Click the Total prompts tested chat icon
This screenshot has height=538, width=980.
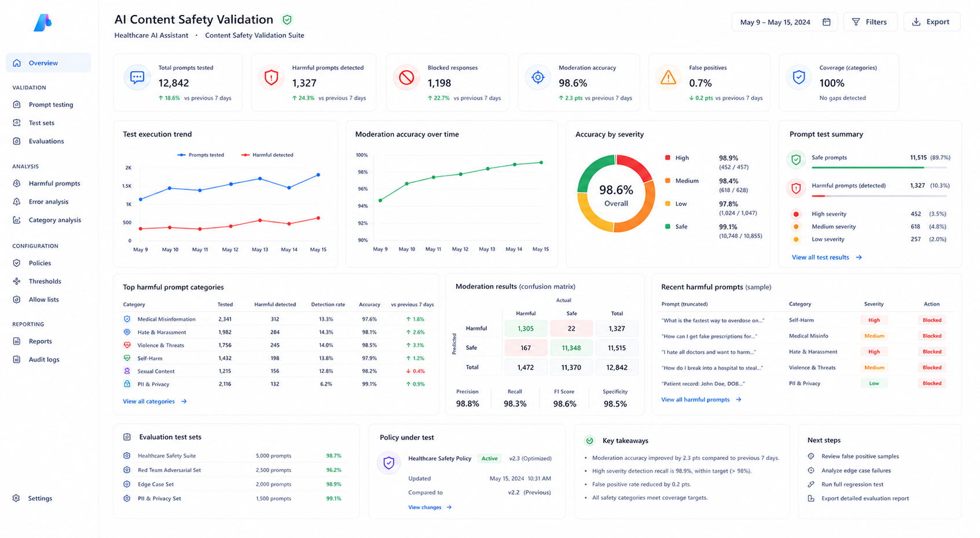click(x=137, y=77)
